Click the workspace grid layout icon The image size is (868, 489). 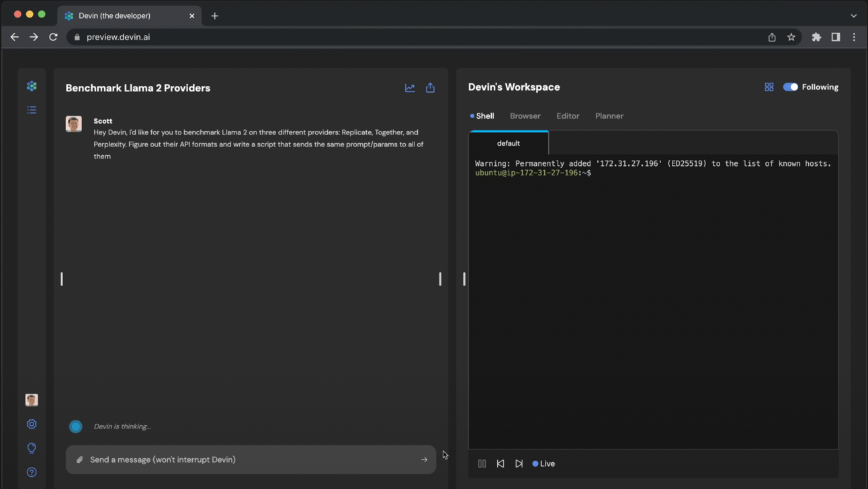[769, 87]
